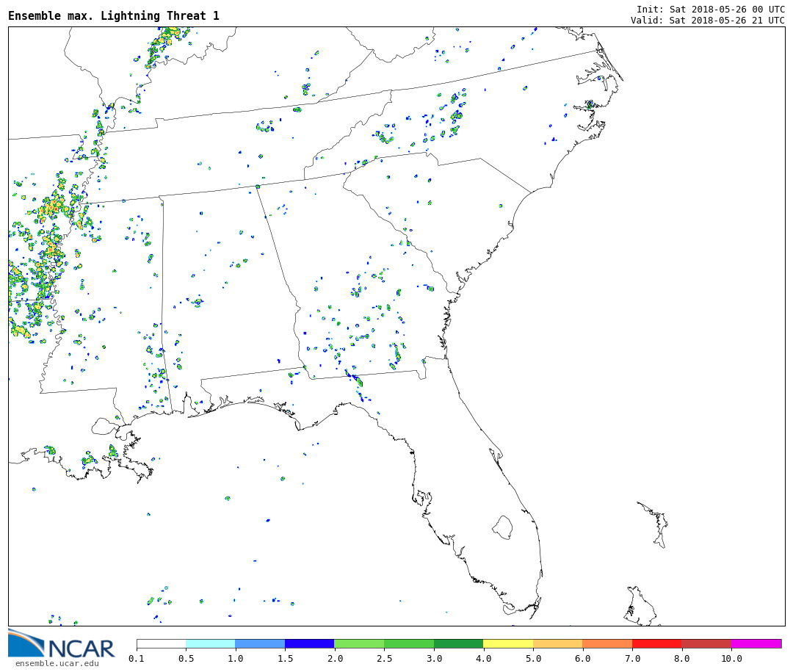Click the 'Valid: Sat 2018-05-26 21 UTC' line
This screenshot has height=672, width=793.
708,21
